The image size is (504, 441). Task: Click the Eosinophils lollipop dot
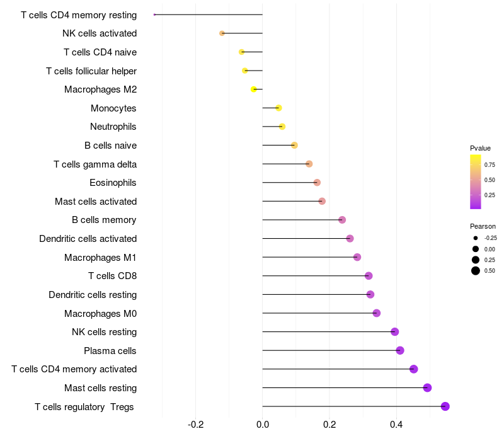(x=317, y=183)
